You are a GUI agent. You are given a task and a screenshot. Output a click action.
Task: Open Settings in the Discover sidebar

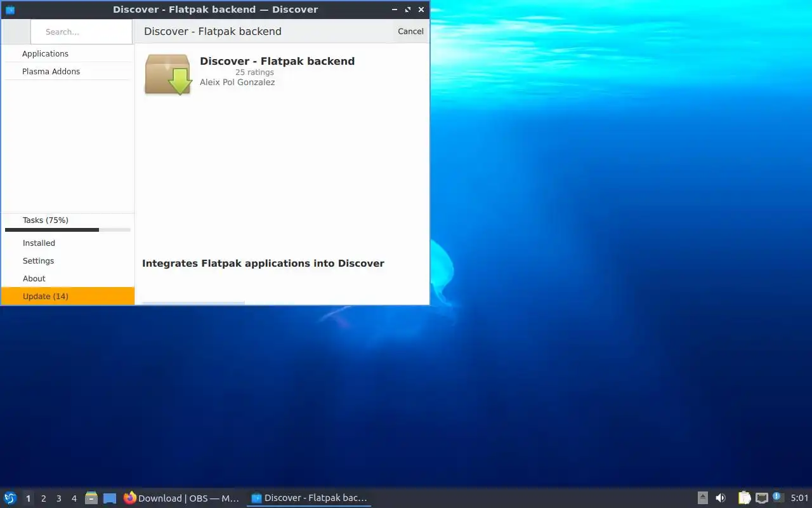click(68, 261)
